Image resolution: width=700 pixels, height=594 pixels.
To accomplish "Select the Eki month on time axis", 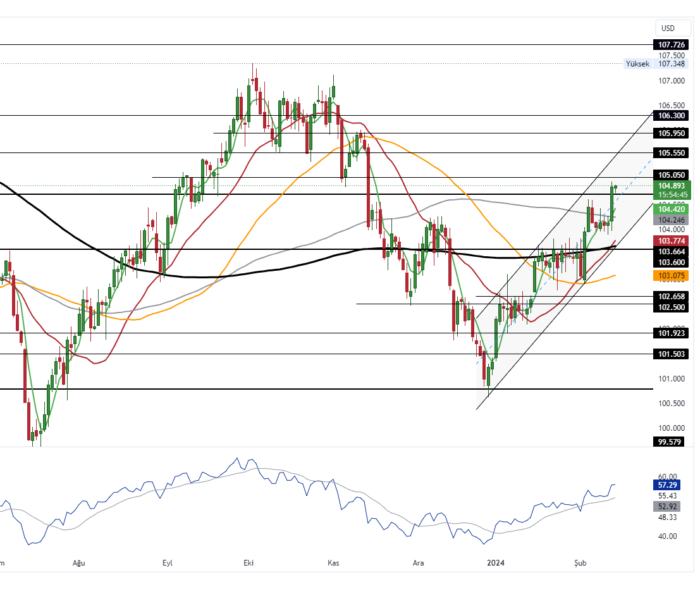I will pos(249,562).
